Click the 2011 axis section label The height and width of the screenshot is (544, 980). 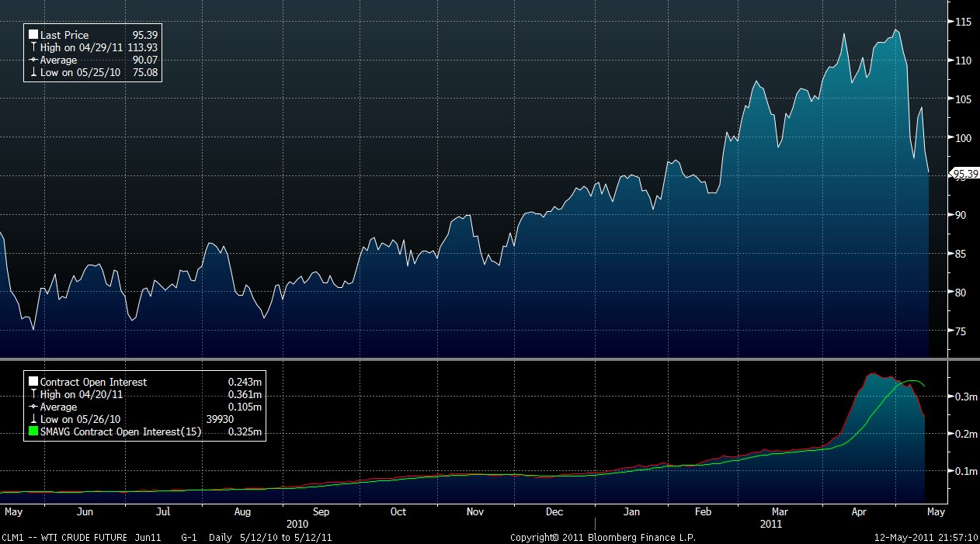tap(772, 525)
